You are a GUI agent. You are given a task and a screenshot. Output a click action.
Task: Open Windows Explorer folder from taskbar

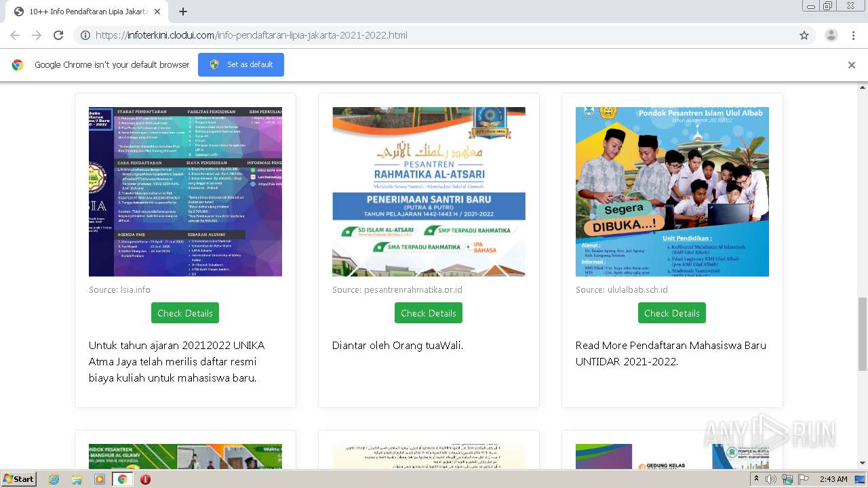click(x=77, y=479)
